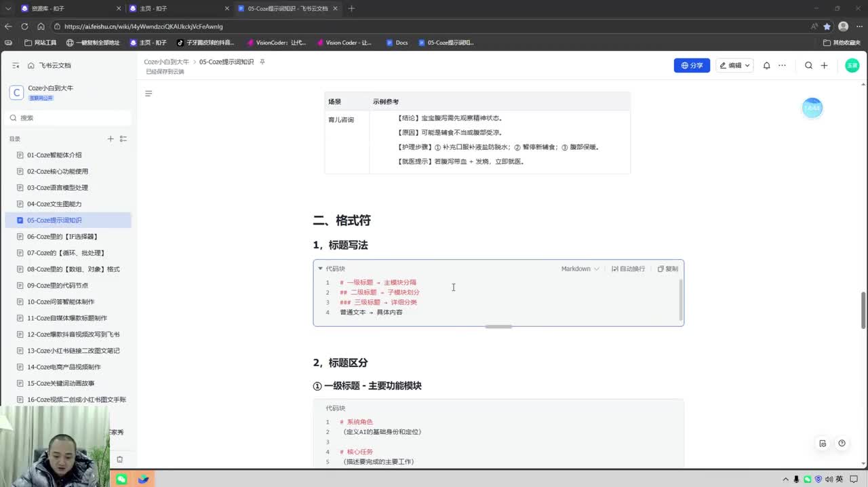Open the help question-mark icon

click(842, 444)
